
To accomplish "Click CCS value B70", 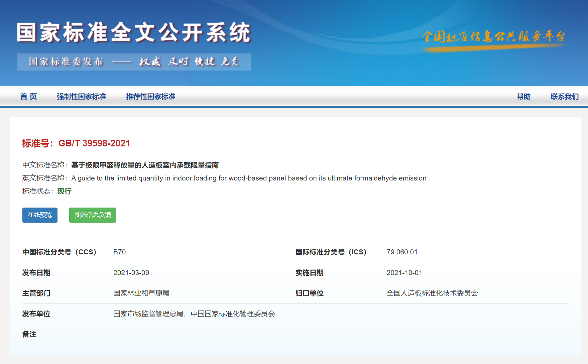I will click(x=119, y=252).
